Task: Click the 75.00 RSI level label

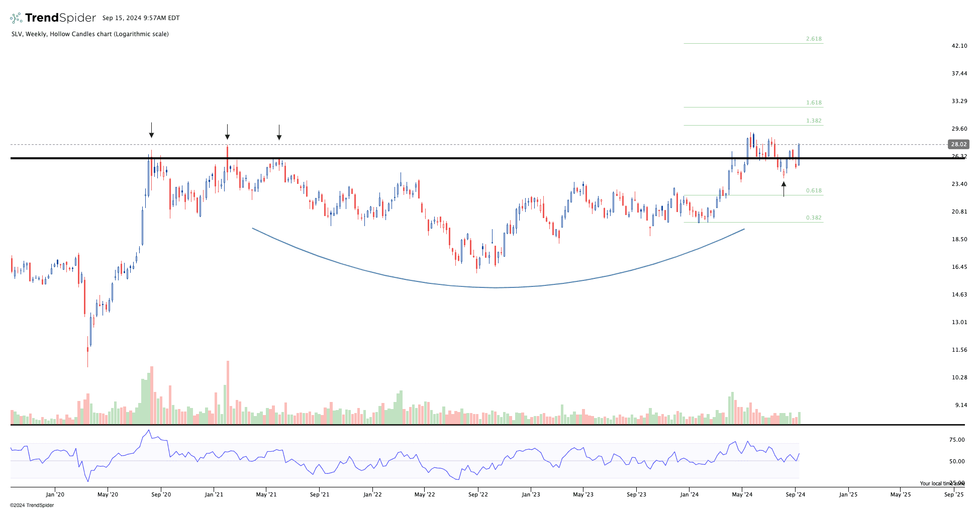Action: point(956,440)
